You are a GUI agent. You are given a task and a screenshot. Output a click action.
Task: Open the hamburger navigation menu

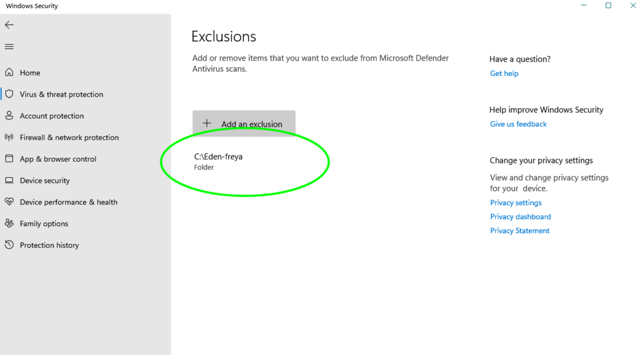click(x=9, y=46)
